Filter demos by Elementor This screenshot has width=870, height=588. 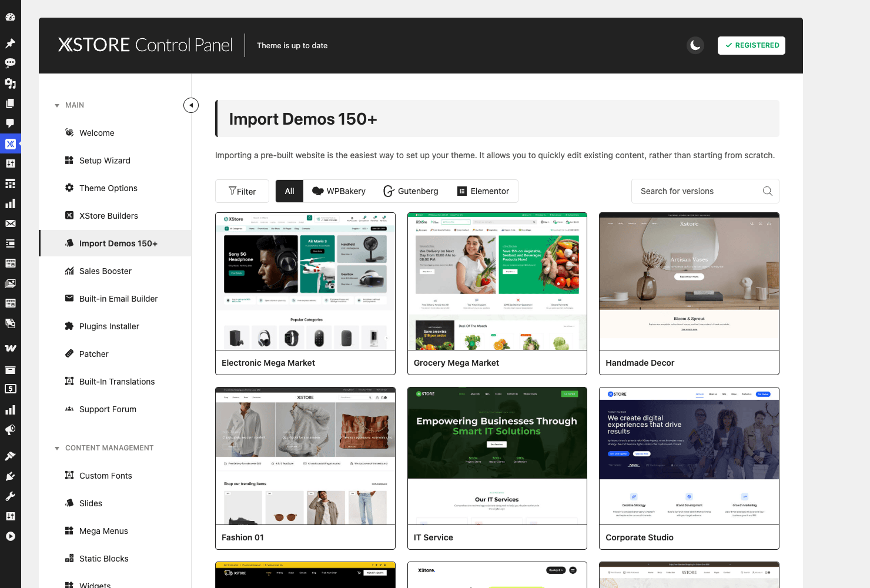(x=483, y=191)
